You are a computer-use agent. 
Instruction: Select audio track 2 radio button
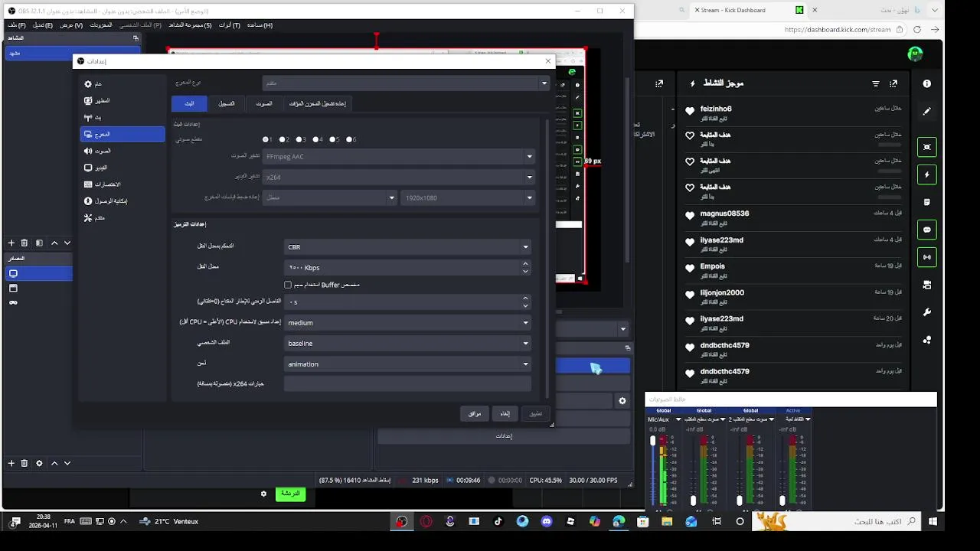[283, 139]
